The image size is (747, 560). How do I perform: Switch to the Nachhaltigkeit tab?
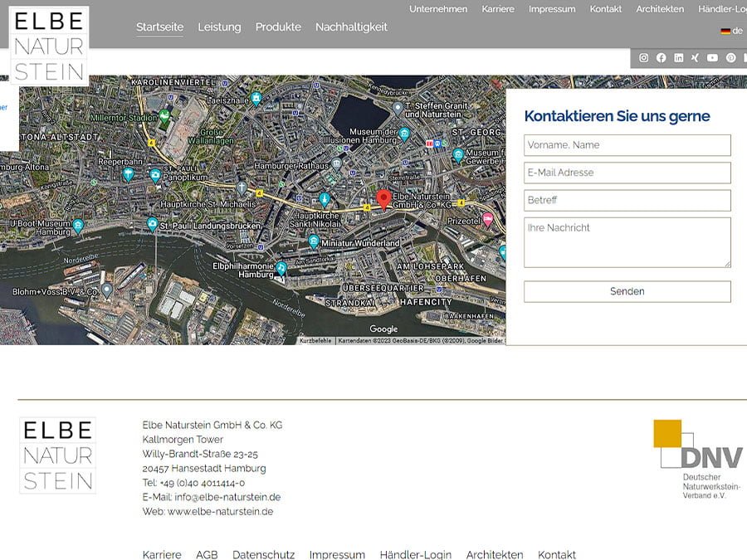click(351, 27)
